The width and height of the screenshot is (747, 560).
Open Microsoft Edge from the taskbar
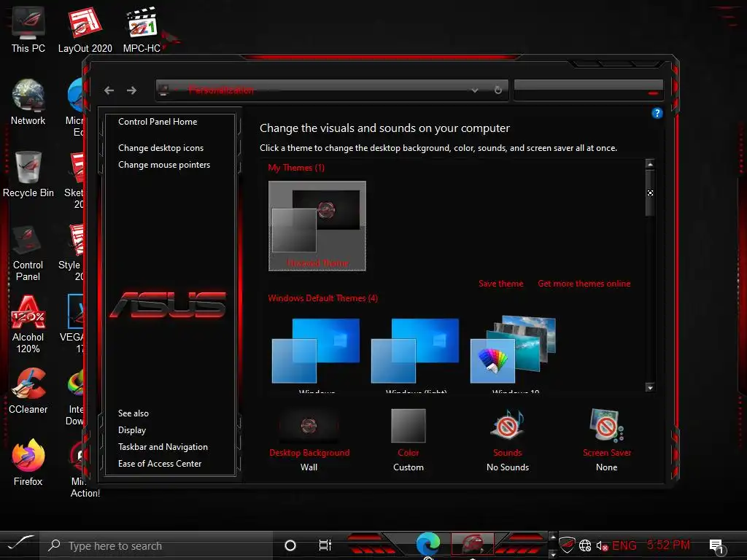tap(427, 544)
